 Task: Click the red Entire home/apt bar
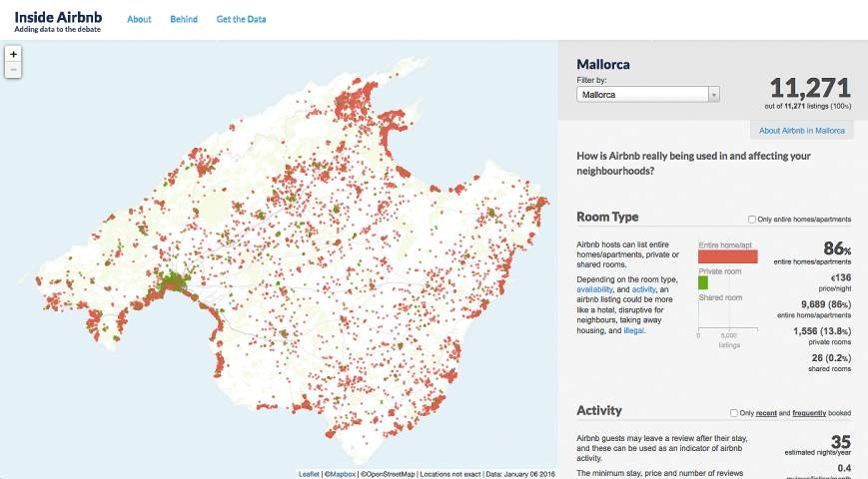727,256
